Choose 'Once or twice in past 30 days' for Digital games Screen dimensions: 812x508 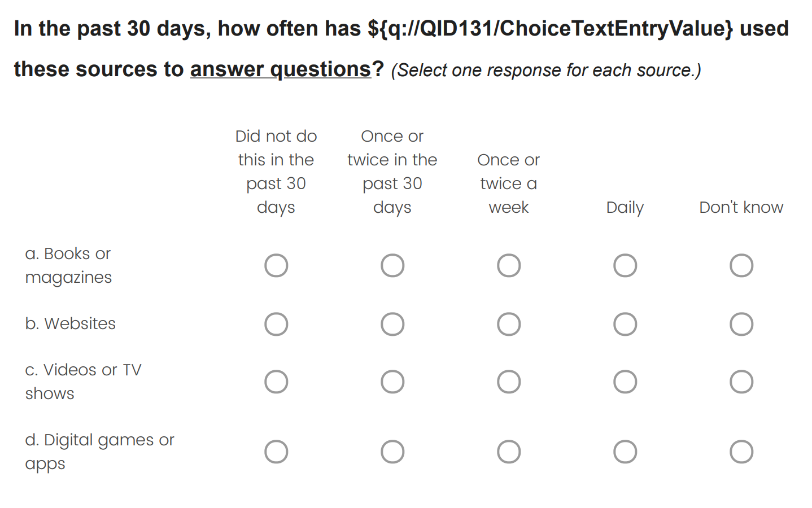tap(392, 452)
